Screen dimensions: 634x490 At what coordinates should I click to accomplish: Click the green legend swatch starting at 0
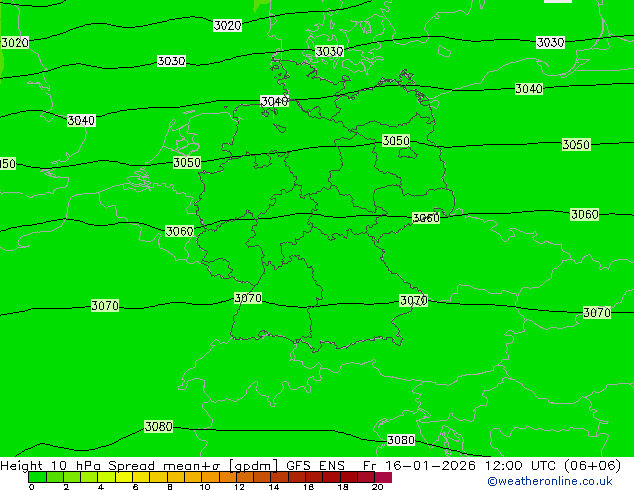click(x=37, y=477)
